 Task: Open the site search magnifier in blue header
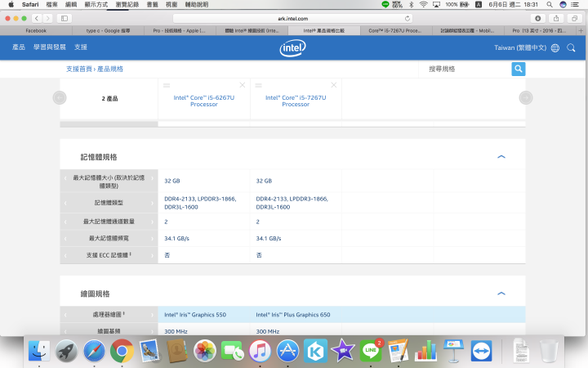pos(571,47)
